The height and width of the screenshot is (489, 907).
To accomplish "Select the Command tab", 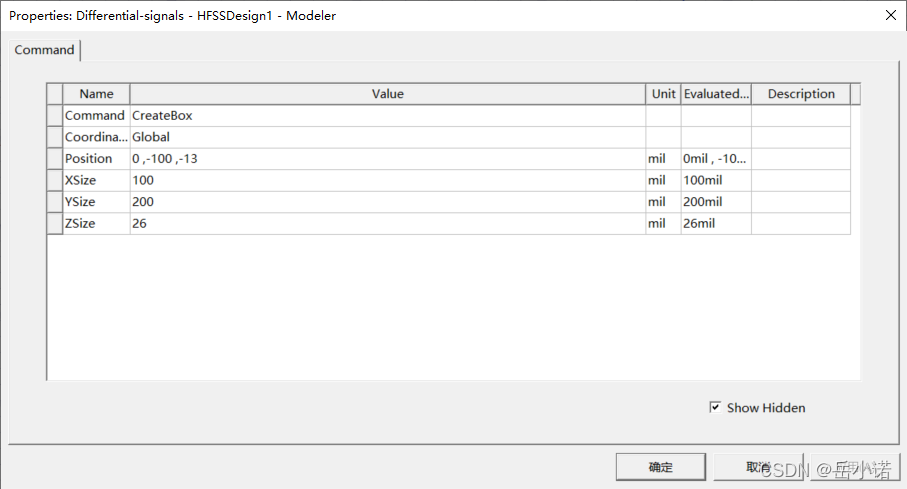I will point(45,50).
